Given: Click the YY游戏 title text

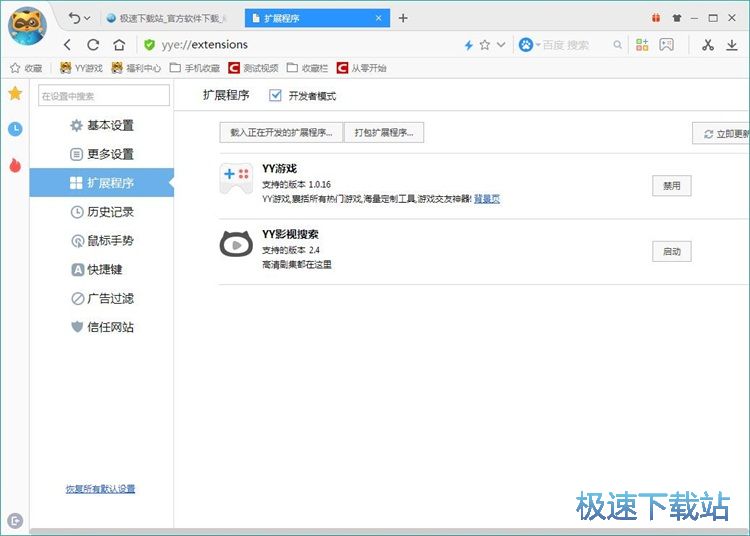Looking at the screenshot, I should click(279, 169).
